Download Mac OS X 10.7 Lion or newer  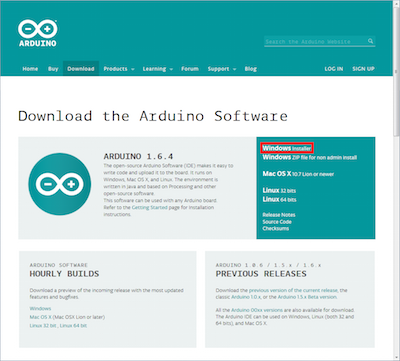(x=298, y=174)
